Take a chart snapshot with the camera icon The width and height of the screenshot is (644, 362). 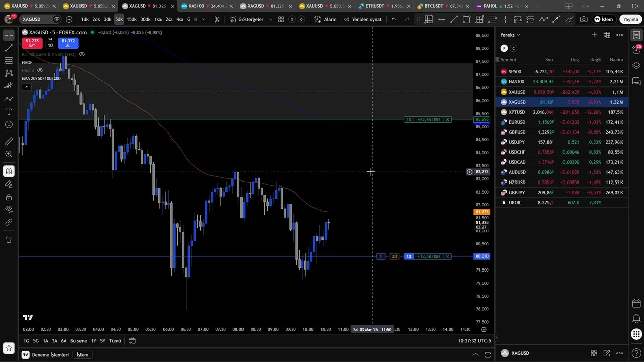[x=584, y=19]
